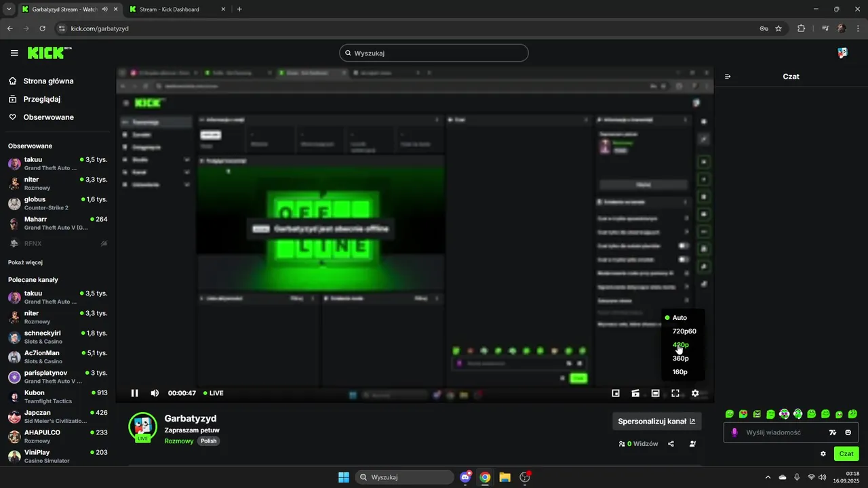Go to the Kick logo homepage
The height and width of the screenshot is (488, 868).
50,53
